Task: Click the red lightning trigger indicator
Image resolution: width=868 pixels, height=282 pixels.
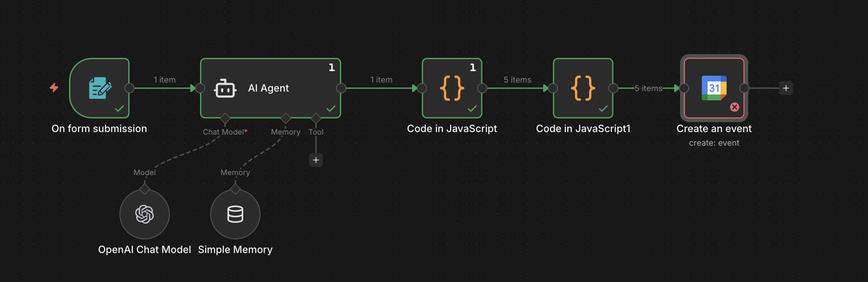Action: [54, 88]
